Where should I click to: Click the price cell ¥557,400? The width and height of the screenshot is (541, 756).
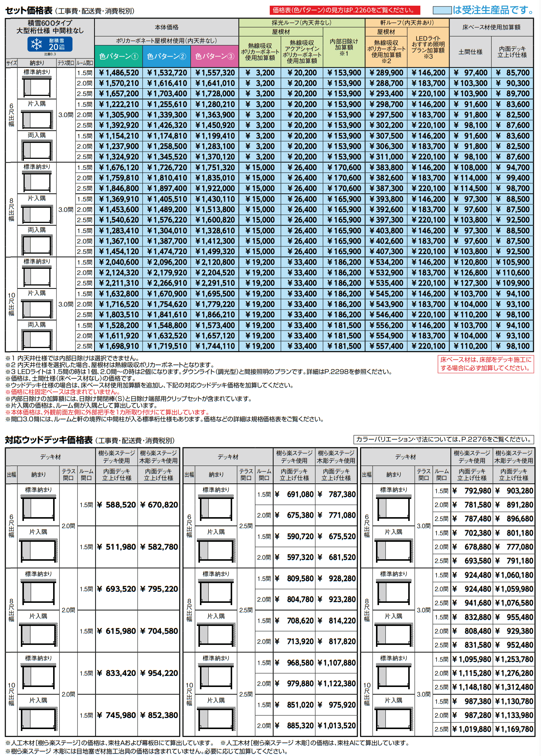[386, 346]
